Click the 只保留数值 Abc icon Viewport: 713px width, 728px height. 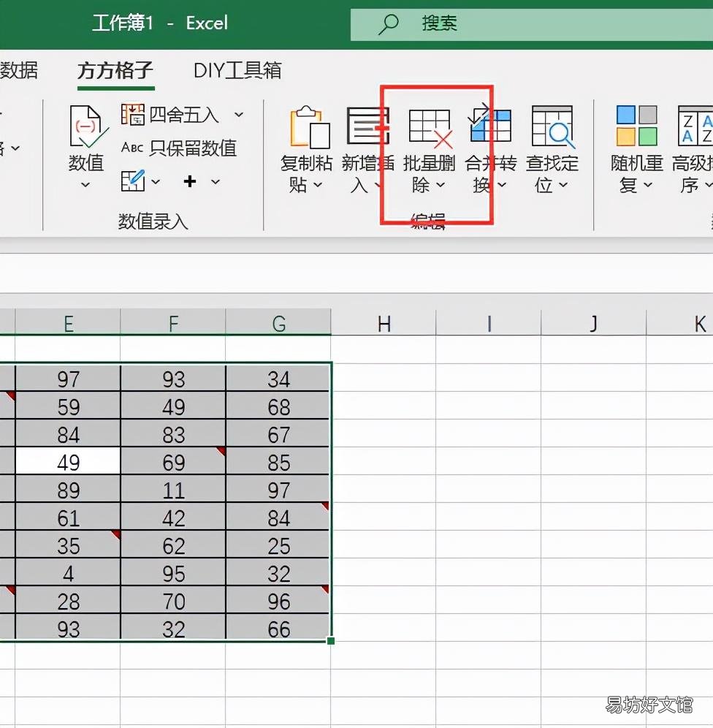point(131,148)
